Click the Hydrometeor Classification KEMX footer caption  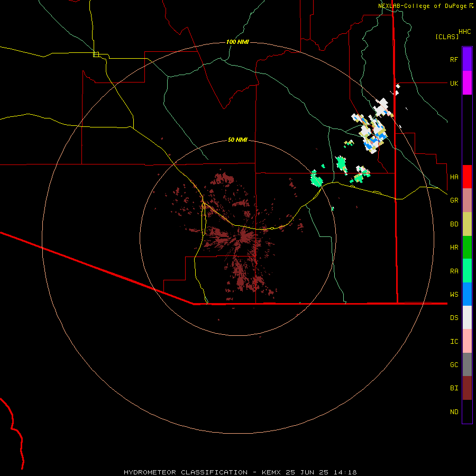240,472
